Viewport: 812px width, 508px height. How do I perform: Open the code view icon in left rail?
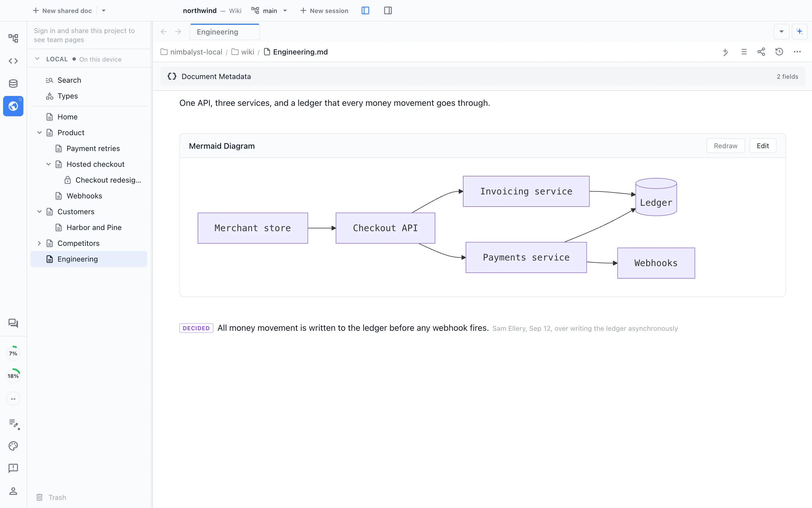[x=13, y=61]
